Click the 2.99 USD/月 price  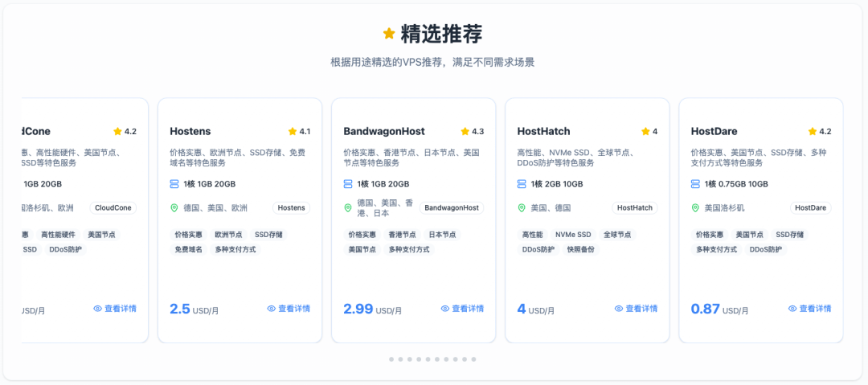pos(373,309)
